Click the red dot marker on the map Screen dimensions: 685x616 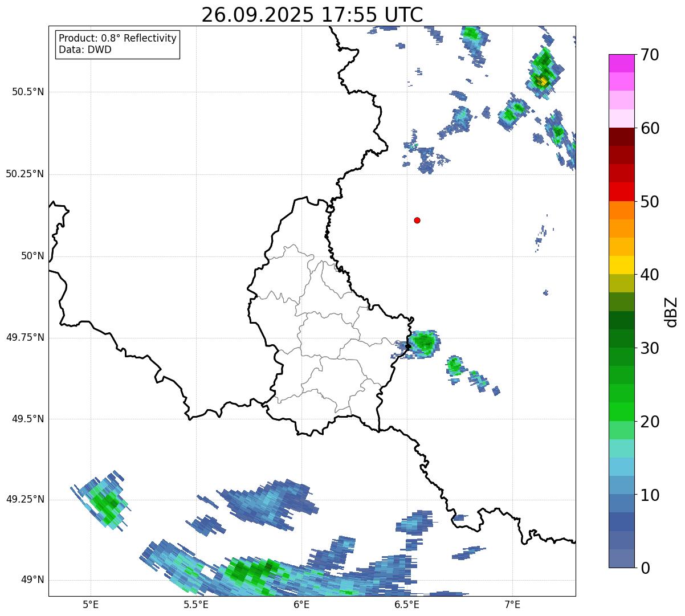[417, 221]
